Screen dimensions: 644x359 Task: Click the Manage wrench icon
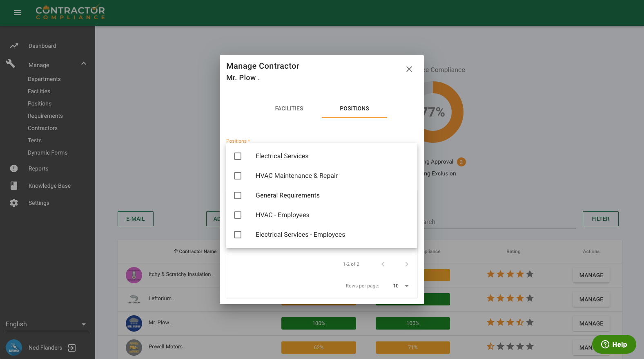[x=11, y=63]
